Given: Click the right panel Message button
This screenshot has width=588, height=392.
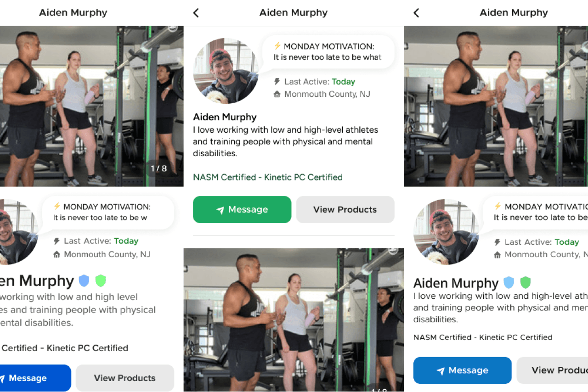Looking at the screenshot, I should [x=463, y=370].
